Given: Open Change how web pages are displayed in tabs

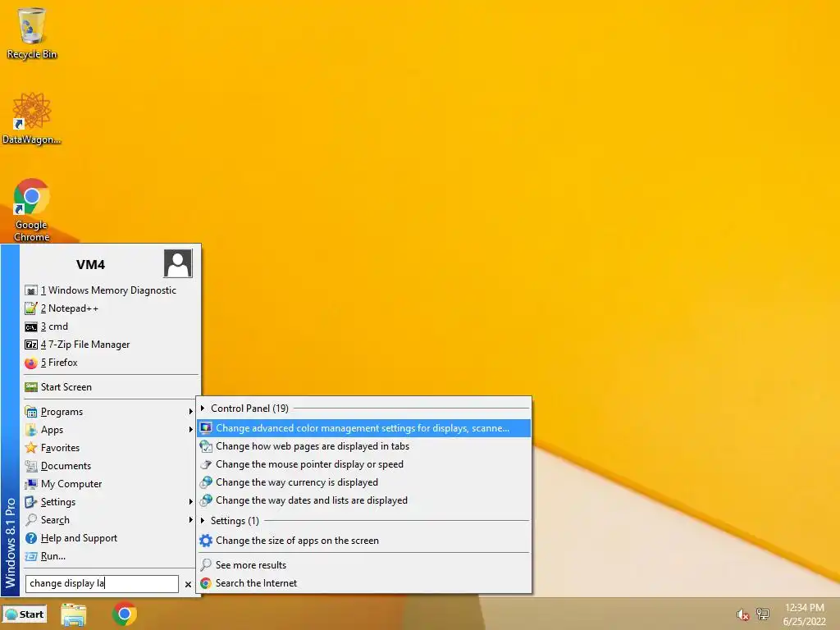Looking at the screenshot, I should tap(364, 446).
